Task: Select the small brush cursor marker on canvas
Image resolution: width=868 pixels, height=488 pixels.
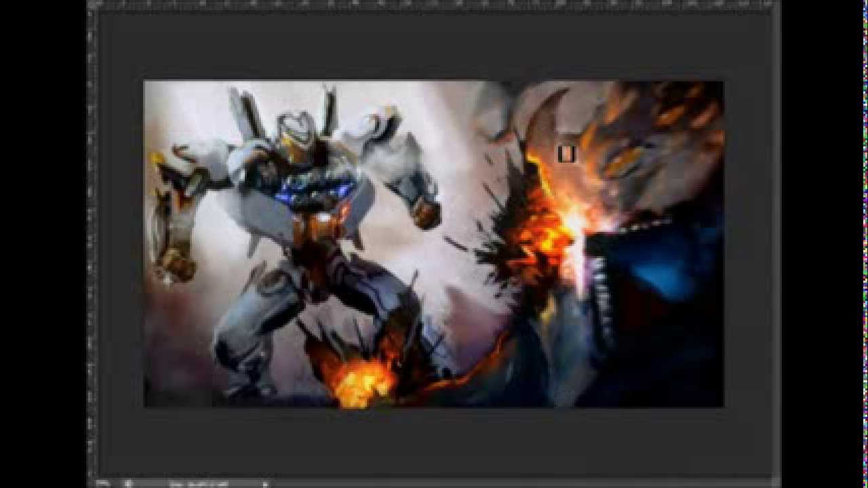Action: [x=566, y=155]
